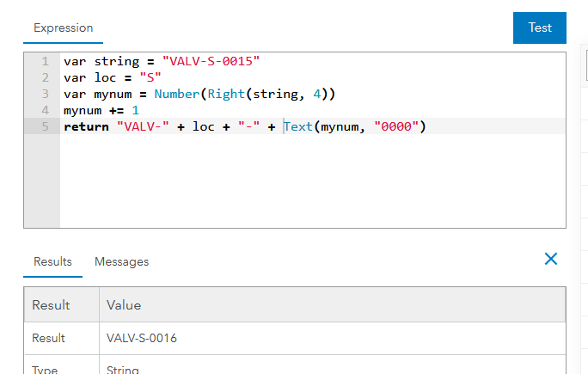588x374 pixels.
Task: Click the Text function in the return statement
Action: pos(298,127)
